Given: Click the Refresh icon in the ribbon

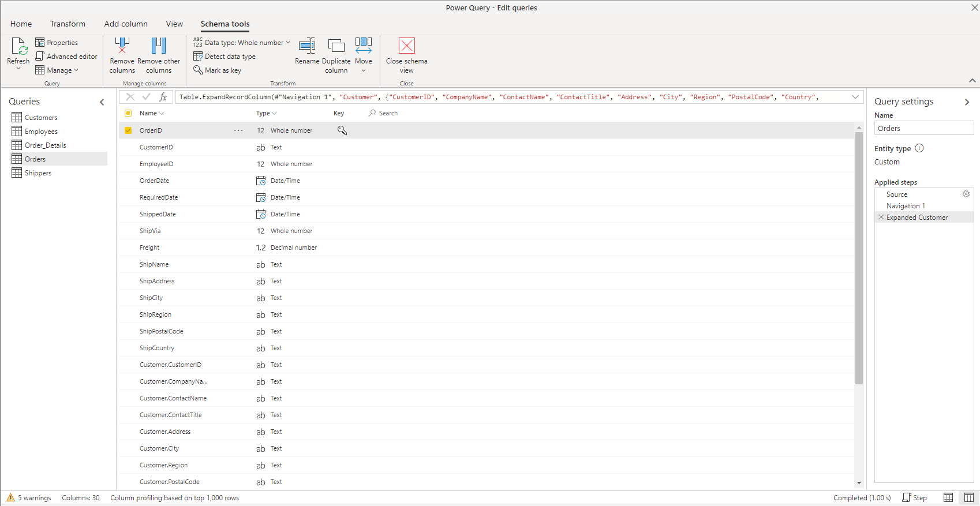Looking at the screenshot, I should coord(18,46).
